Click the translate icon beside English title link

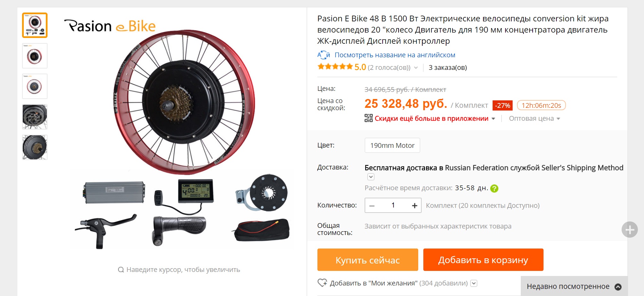point(324,55)
